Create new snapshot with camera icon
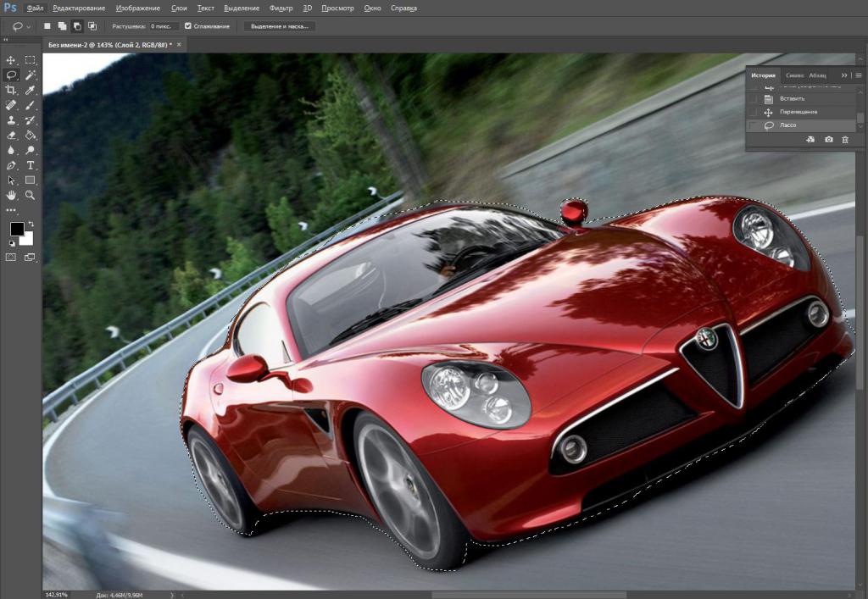 click(x=829, y=140)
